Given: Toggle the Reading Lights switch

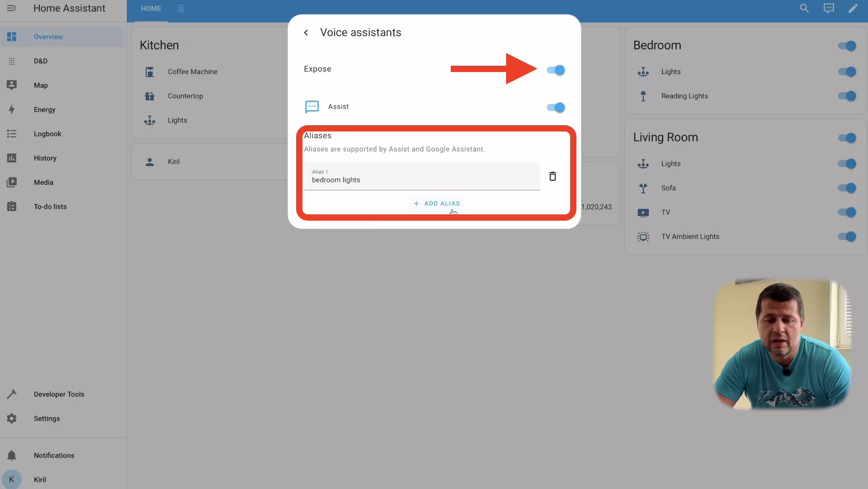Looking at the screenshot, I should pyautogui.click(x=847, y=96).
